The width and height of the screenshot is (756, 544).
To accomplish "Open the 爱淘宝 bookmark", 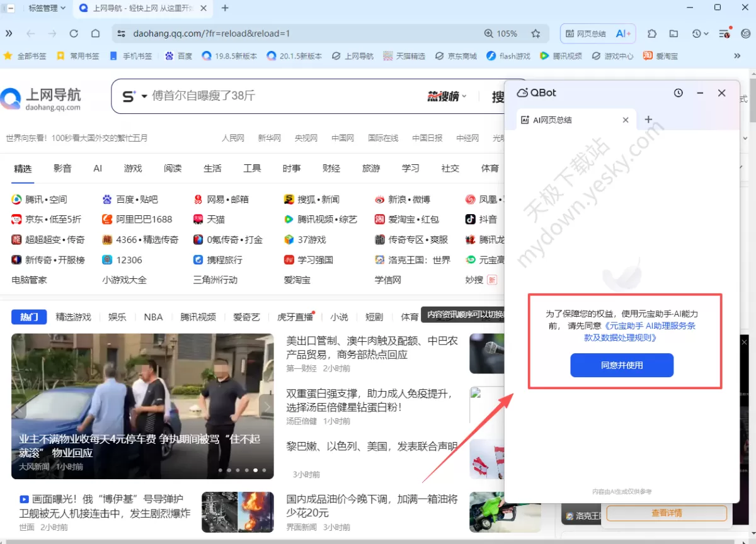I will point(661,56).
